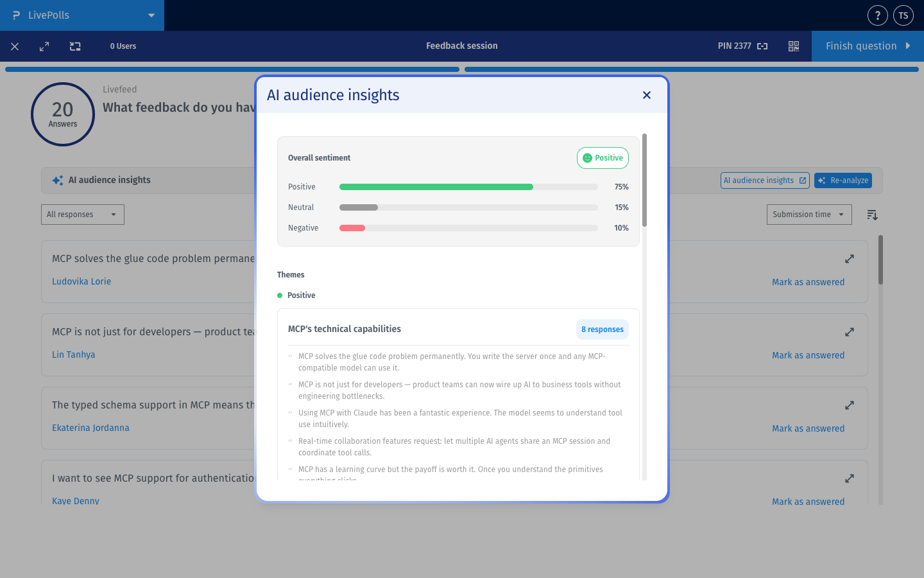Image resolution: width=924 pixels, height=578 pixels.
Task: Mark Lin Tanhya's response as answered
Action: pos(808,355)
